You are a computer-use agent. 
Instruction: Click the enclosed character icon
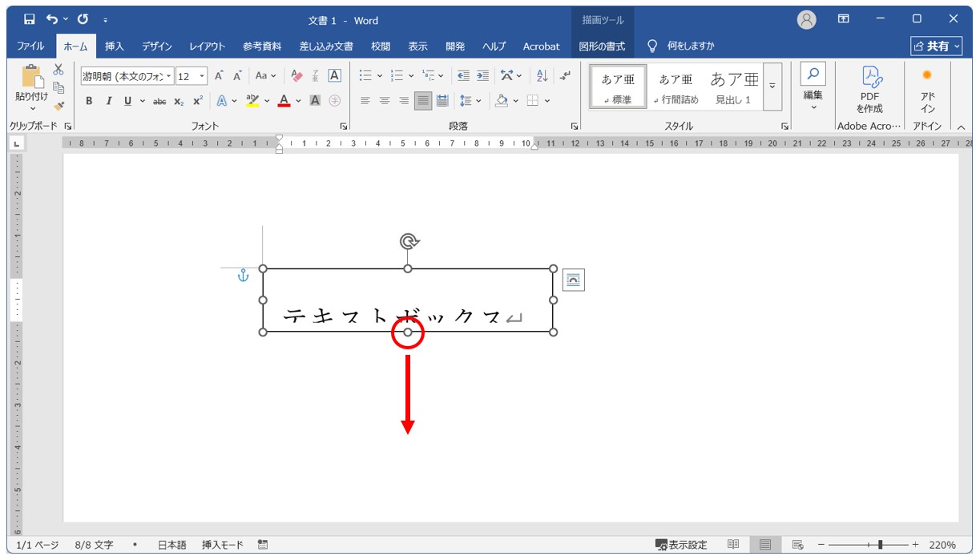335,101
